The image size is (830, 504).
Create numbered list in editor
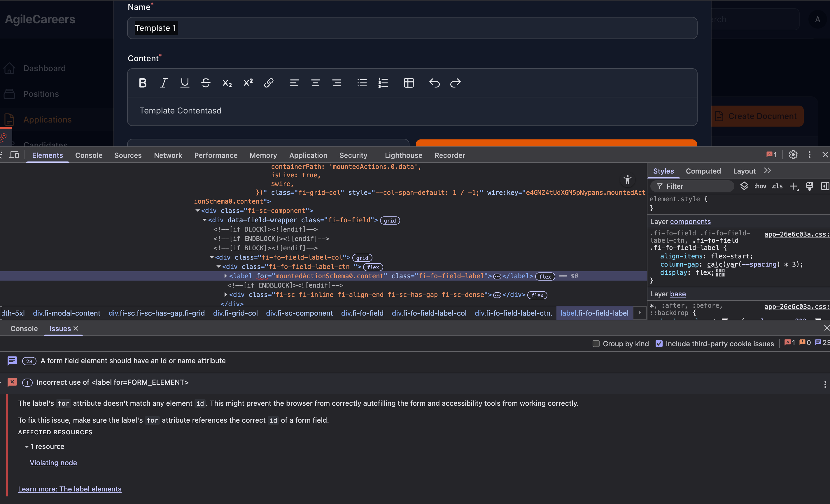click(x=383, y=83)
